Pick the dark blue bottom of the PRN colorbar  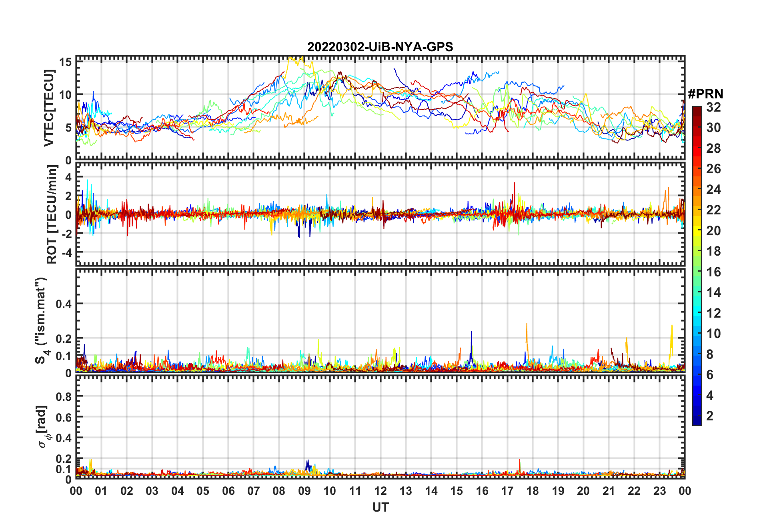tap(697, 421)
